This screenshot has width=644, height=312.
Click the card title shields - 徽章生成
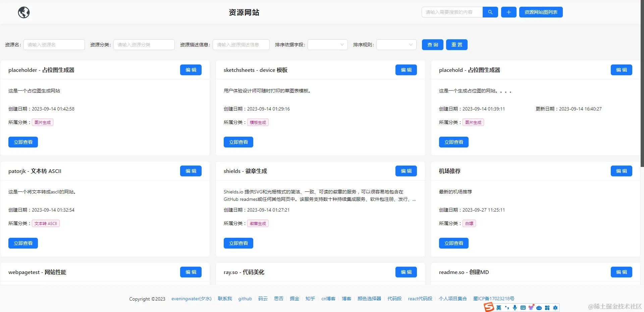tap(245, 171)
